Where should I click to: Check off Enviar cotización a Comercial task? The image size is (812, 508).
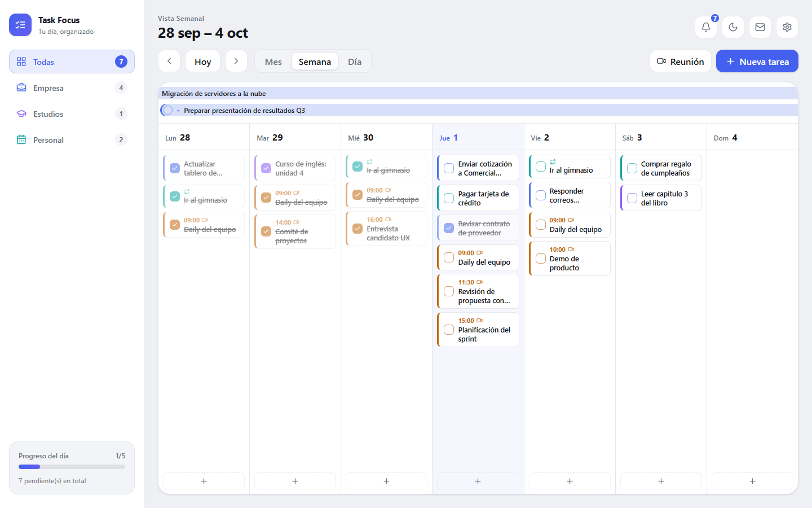point(449,168)
